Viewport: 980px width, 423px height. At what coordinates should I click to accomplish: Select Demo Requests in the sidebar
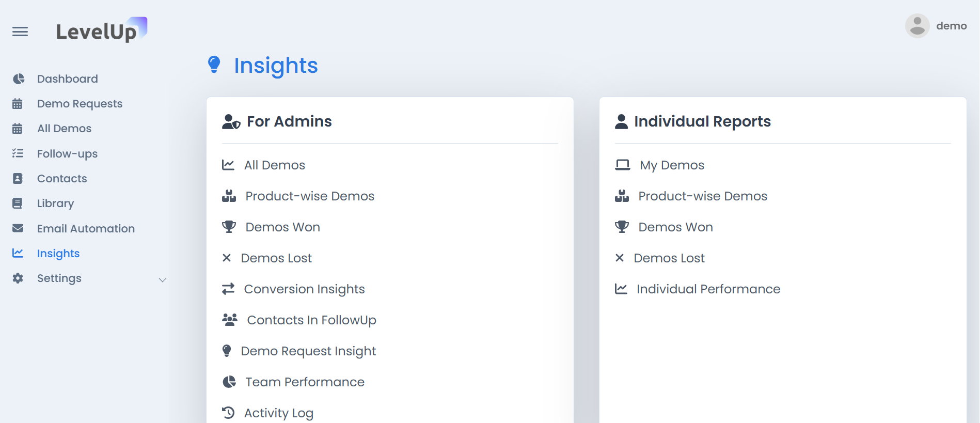pos(80,103)
